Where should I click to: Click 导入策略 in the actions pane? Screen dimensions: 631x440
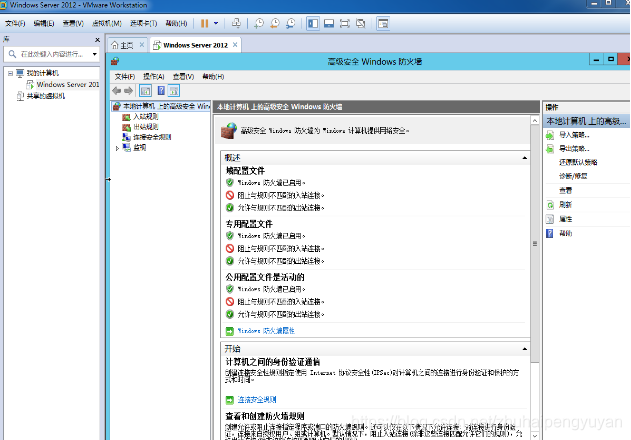pyautogui.click(x=574, y=135)
